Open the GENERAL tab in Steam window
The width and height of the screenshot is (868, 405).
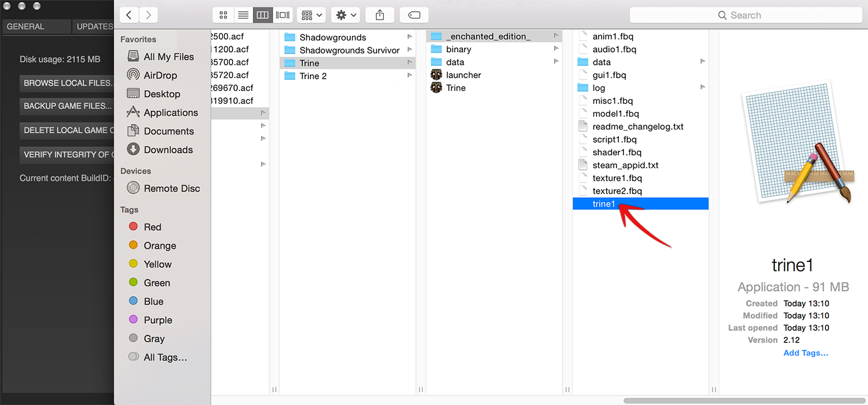[x=36, y=26]
